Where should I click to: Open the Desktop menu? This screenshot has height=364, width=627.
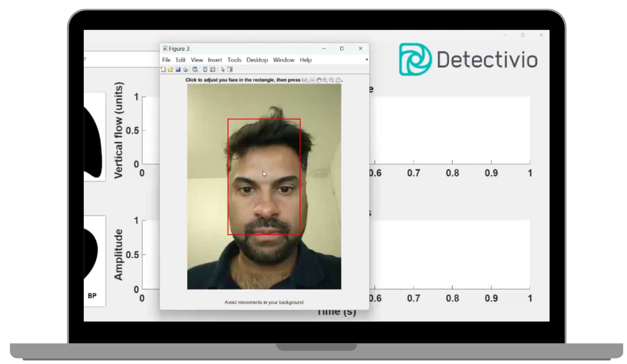[x=257, y=60]
